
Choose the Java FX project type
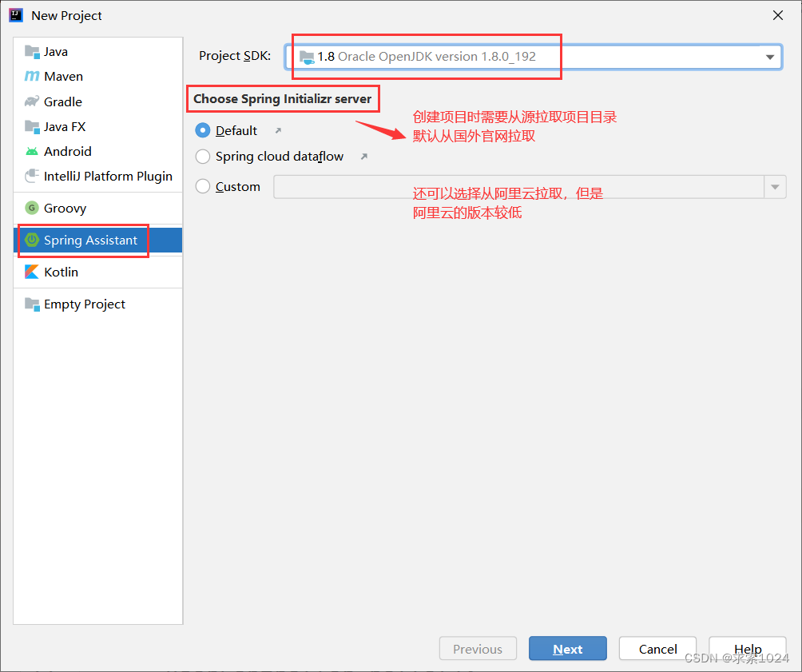tap(97, 126)
